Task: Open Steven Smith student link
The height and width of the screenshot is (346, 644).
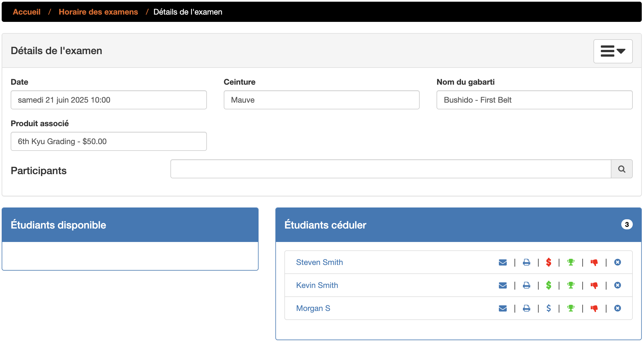Action: tap(319, 262)
